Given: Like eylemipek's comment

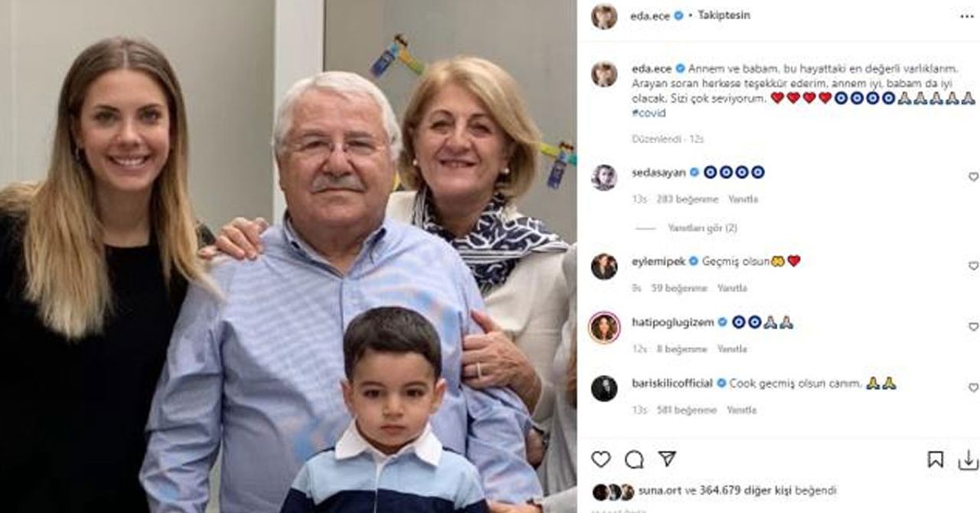Looking at the screenshot, I should 973,266.
